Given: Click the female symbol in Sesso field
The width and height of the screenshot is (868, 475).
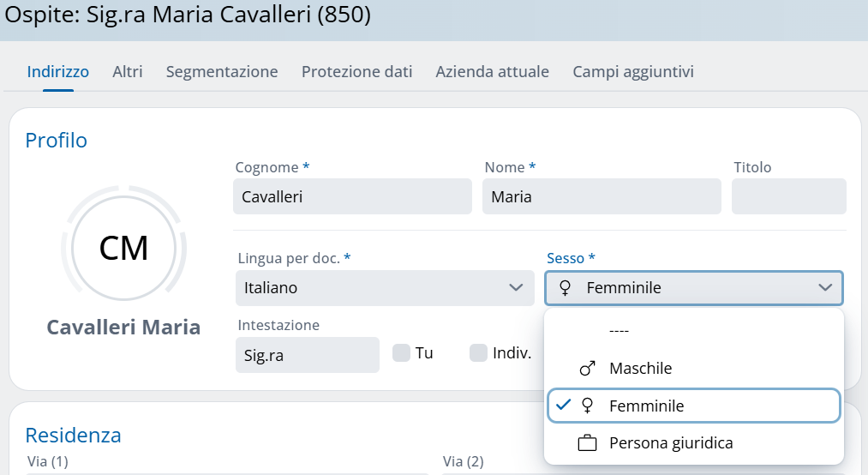Looking at the screenshot, I should tap(565, 288).
